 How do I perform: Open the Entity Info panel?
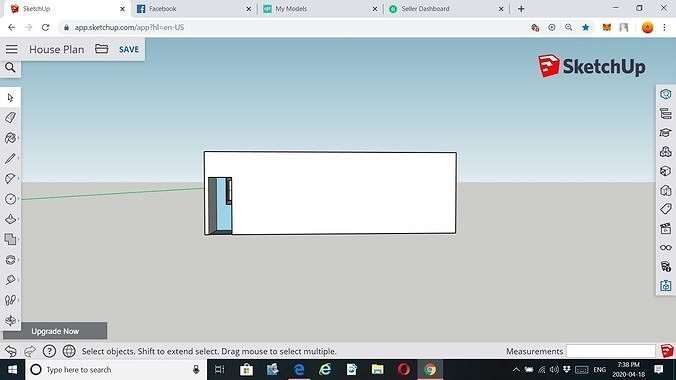(666, 94)
